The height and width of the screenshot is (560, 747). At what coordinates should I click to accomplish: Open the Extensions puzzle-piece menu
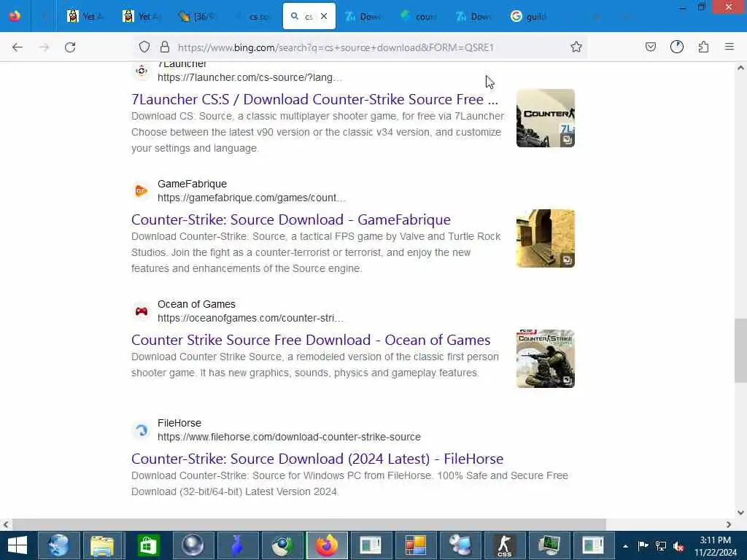[x=703, y=47]
